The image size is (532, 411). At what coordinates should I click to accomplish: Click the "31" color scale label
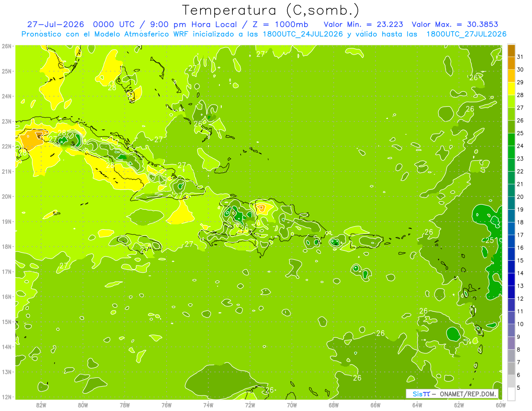pos(520,57)
